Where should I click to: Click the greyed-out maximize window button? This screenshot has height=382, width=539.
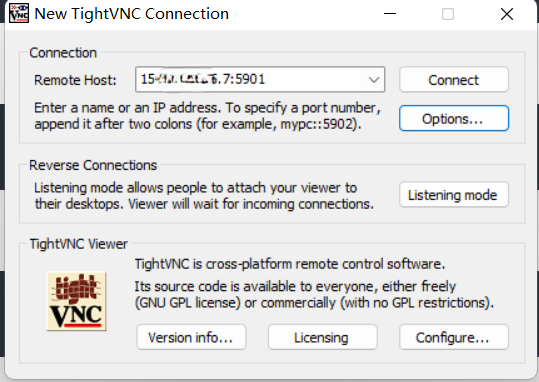[x=448, y=14]
